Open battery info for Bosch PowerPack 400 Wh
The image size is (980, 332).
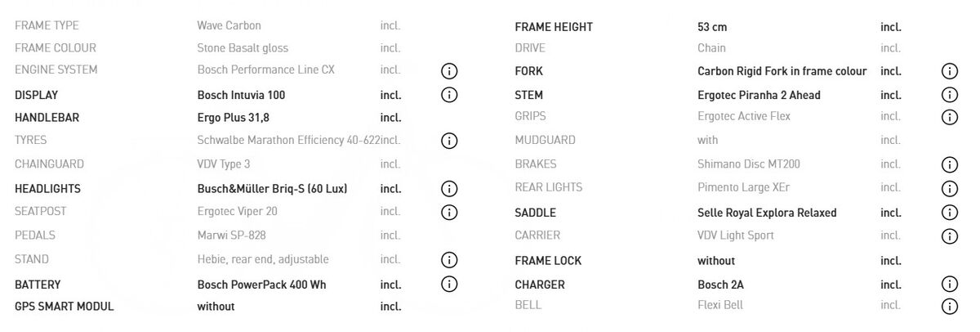tap(449, 285)
